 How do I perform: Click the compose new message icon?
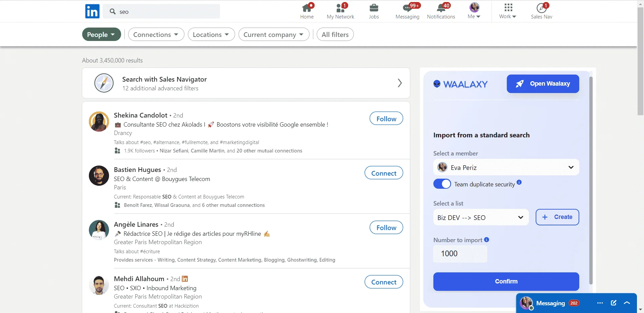click(613, 303)
